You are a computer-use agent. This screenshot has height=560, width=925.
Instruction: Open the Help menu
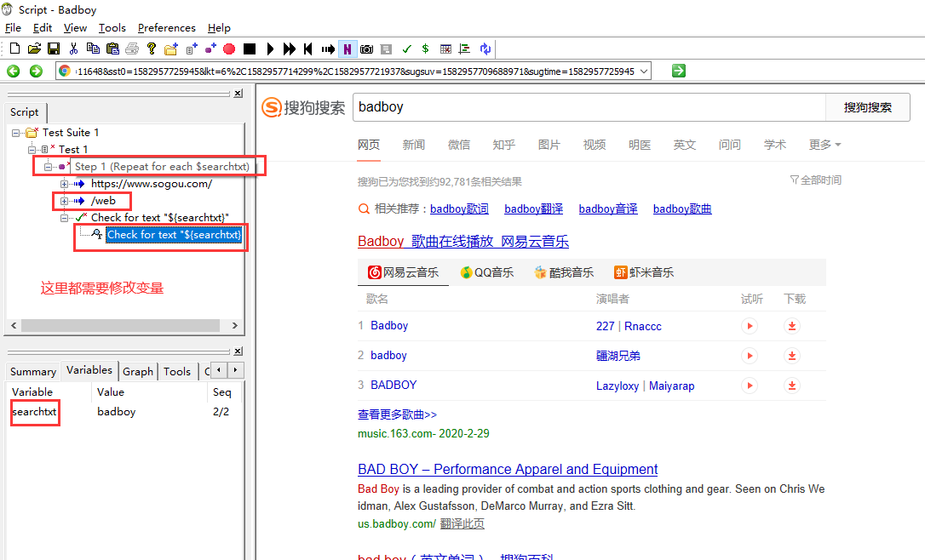tap(219, 28)
